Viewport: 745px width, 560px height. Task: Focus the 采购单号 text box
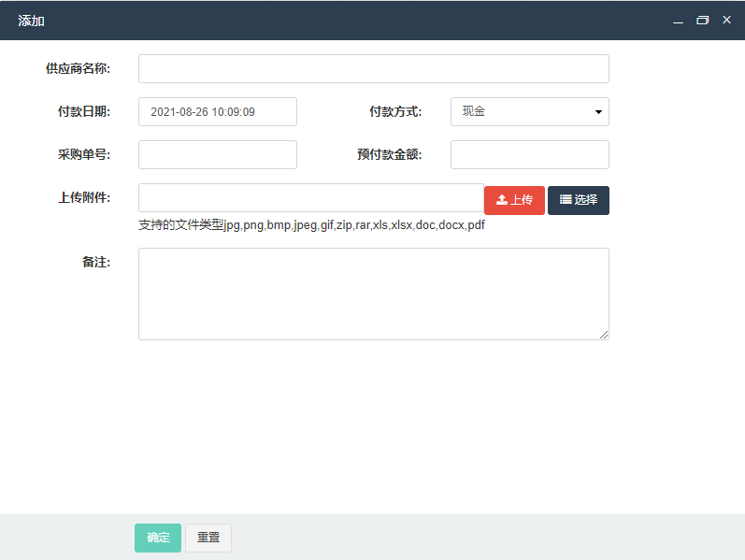tap(218, 154)
